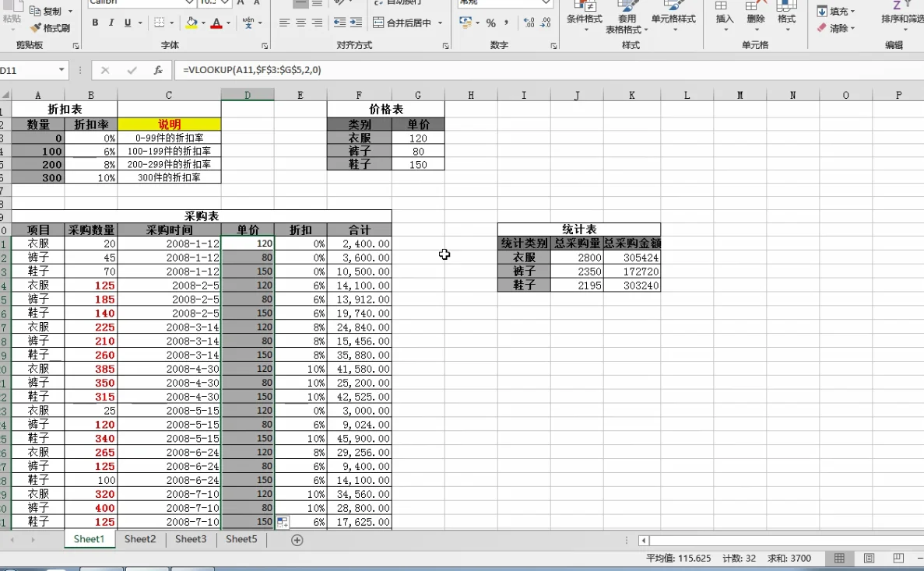Image resolution: width=924 pixels, height=571 pixels.
Task: Toggle center text alignment
Action: click(x=300, y=23)
